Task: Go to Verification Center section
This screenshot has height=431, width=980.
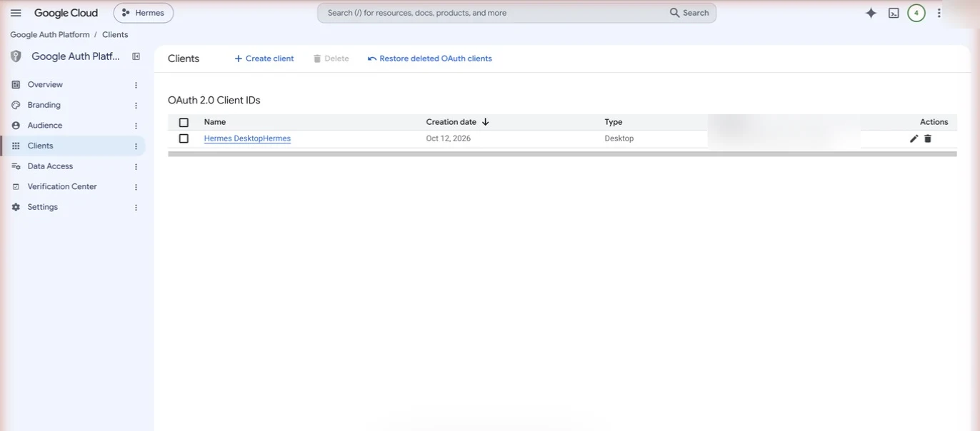Action: [x=62, y=187]
